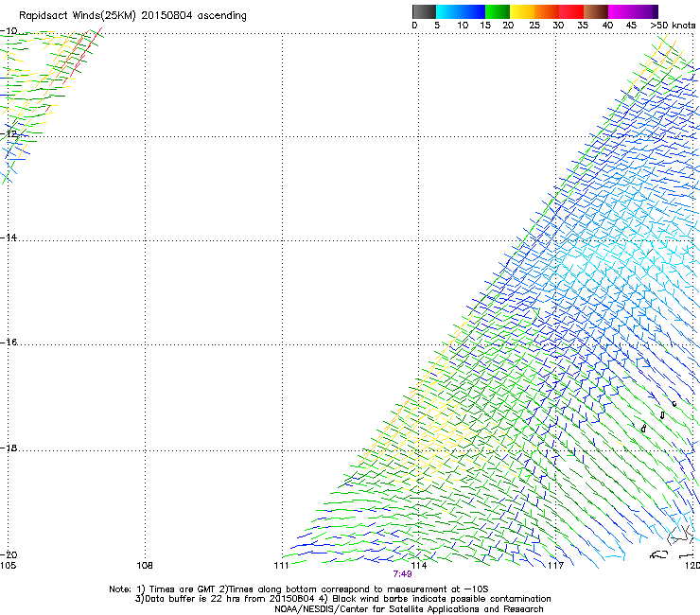Screen dimensions: 700x615
Task: Click the '111' longitude axis label
Action: (x=281, y=566)
